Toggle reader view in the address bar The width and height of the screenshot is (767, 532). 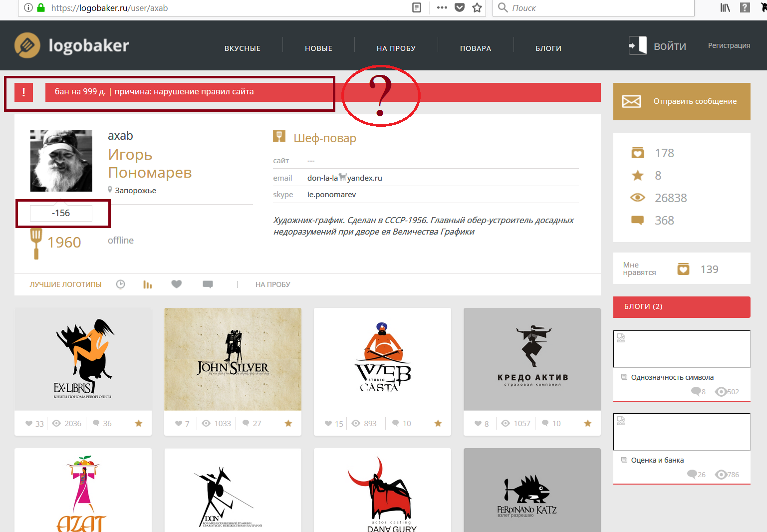click(x=417, y=7)
